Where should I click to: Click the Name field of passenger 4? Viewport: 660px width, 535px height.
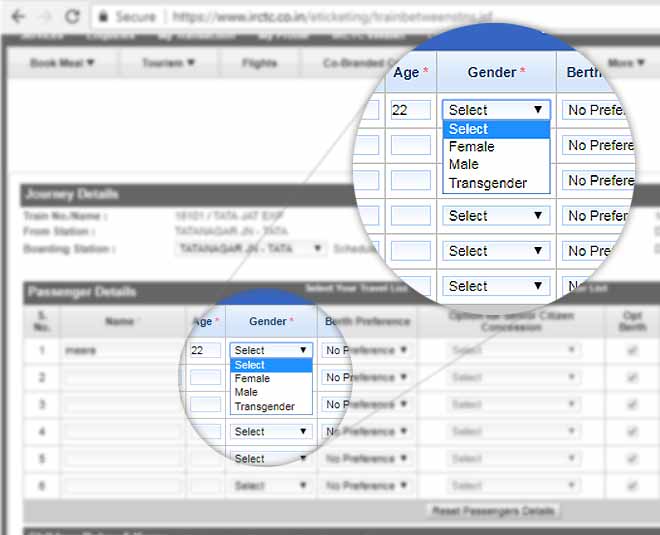pos(122,431)
